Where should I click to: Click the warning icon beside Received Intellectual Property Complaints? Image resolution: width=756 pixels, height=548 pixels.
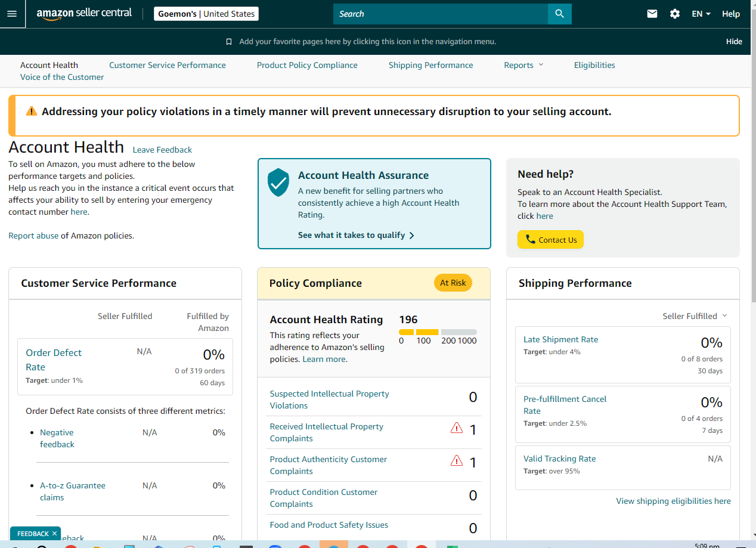pyautogui.click(x=457, y=428)
